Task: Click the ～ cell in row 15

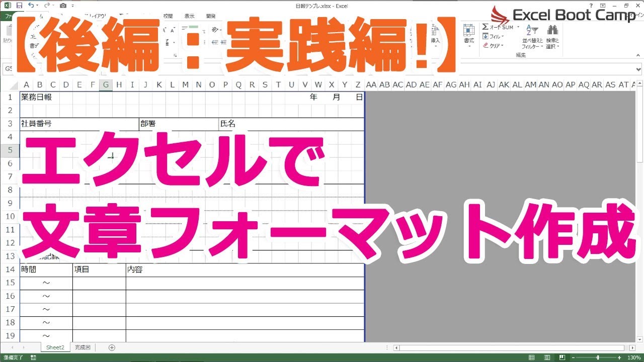Action: 46,283
